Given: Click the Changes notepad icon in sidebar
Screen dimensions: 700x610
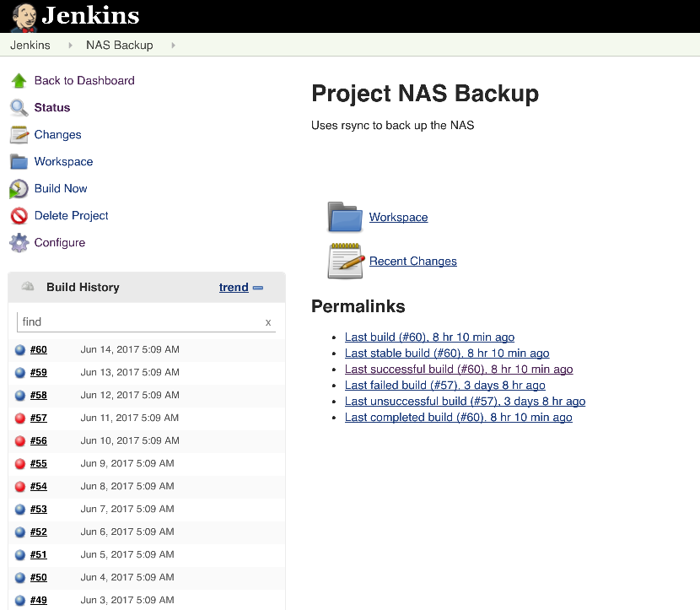Looking at the screenshot, I should pyautogui.click(x=19, y=134).
